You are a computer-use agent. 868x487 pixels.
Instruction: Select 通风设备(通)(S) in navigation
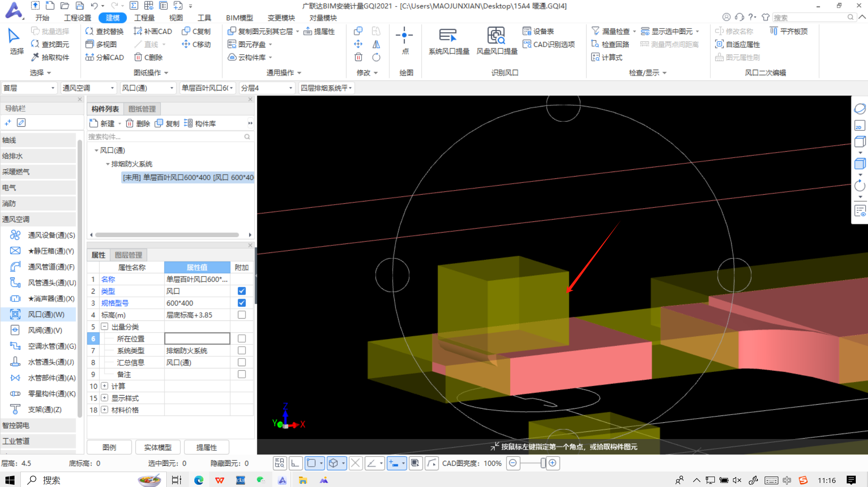[x=43, y=235]
